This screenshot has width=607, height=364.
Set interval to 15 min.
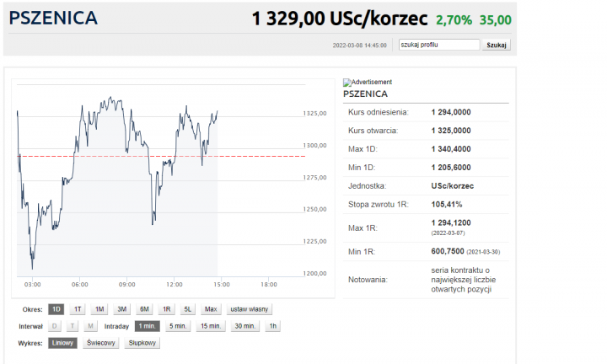click(x=210, y=326)
